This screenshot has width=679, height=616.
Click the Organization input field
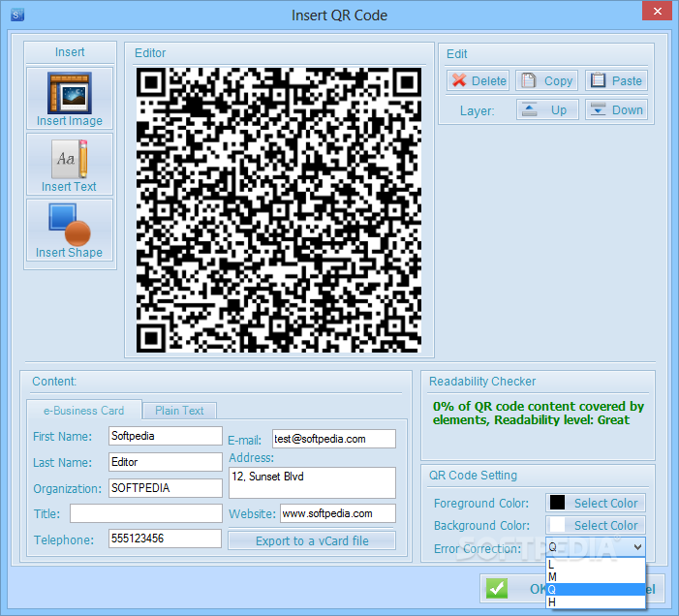[x=166, y=488]
